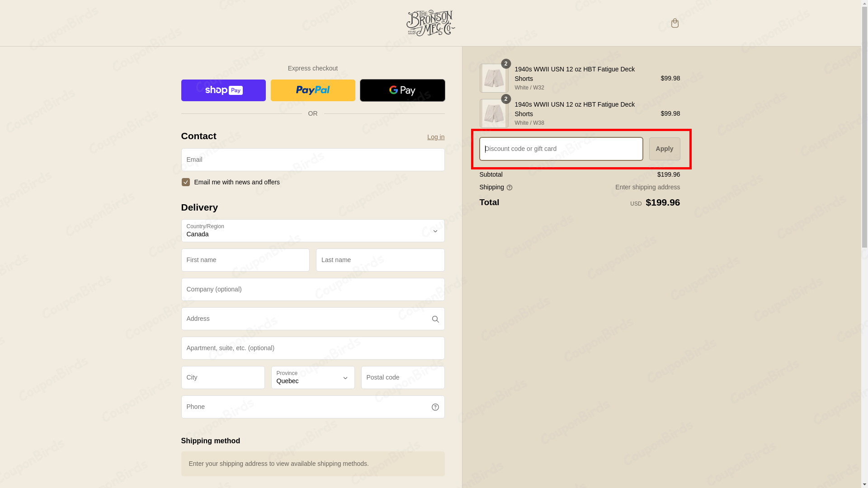868x488 pixels.
Task: Choose Google Pay express checkout
Action: click(x=402, y=90)
